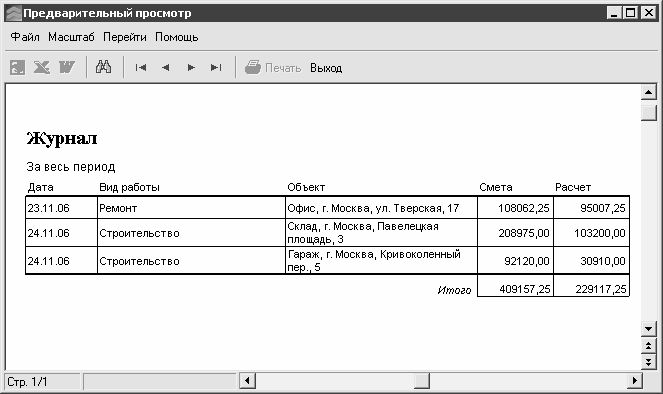Screen dimensions: 663x394
Task: Click the horizontal scrollbar thumb
Action: [x=422, y=381]
